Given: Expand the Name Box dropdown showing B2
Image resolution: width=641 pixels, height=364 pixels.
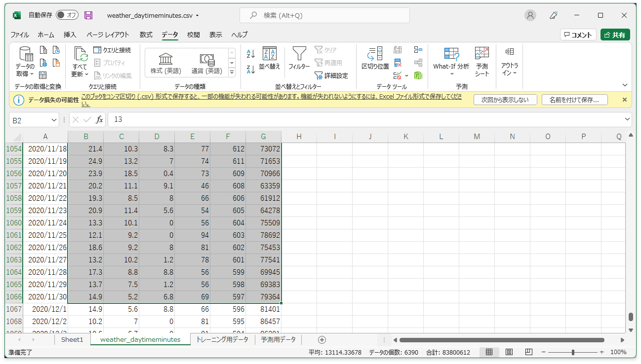Looking at the screenshot, I should (54, 120).
